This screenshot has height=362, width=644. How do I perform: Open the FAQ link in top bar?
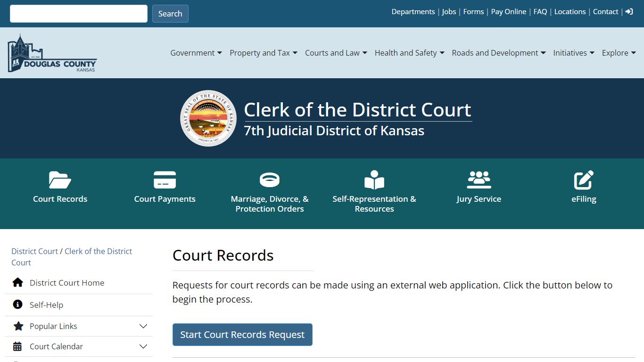click(x=540, y=12)
